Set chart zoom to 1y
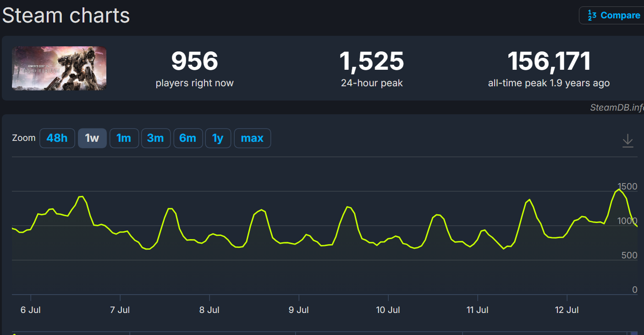The width and height of the screenshot is (644, 335). click(x=218, y=138)
